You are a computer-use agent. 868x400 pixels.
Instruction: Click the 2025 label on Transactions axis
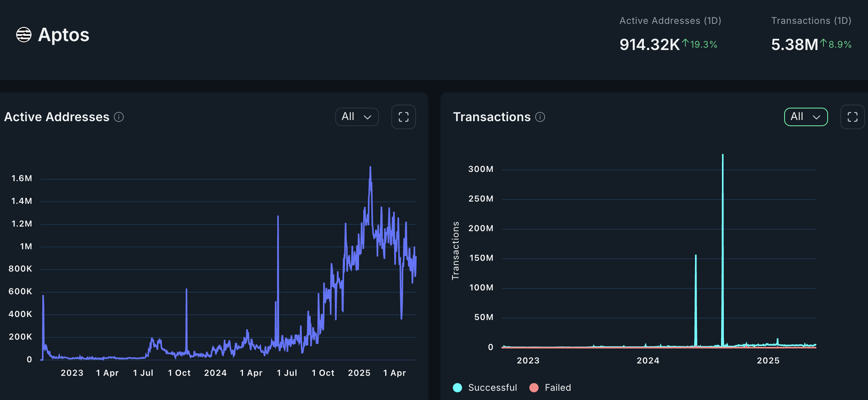[768, 361]
